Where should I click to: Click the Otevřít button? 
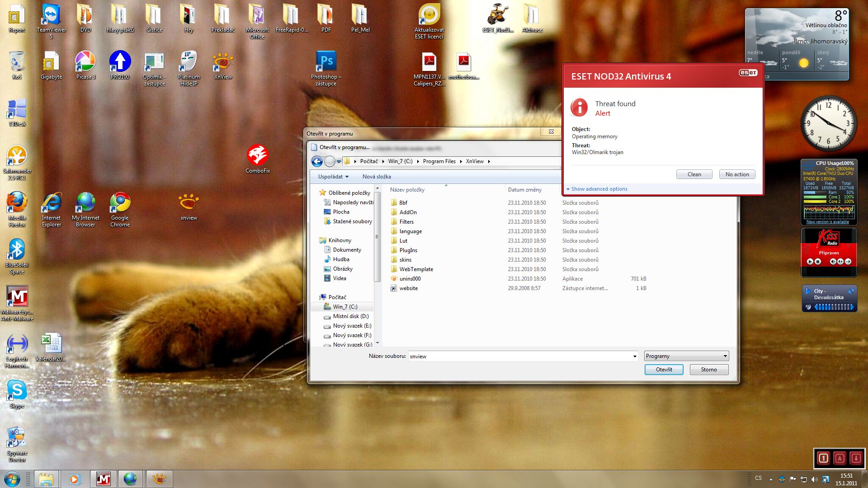coord(664,370)
